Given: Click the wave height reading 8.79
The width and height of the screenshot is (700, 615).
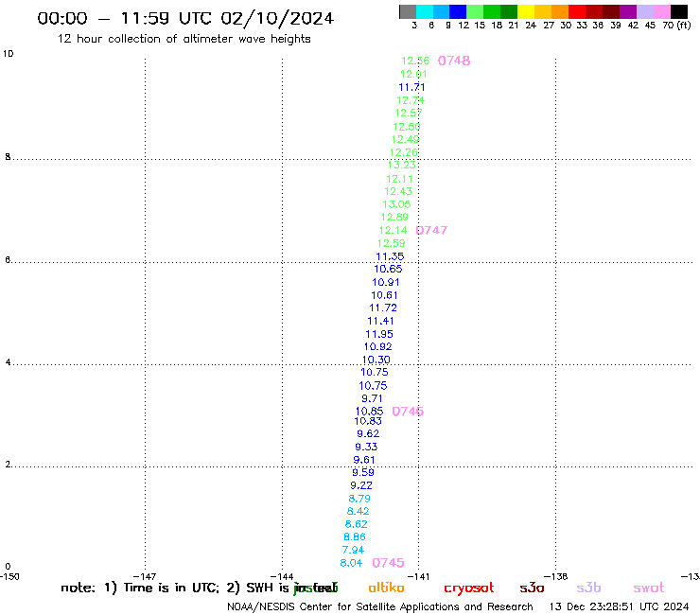Looking at the screenshot, I should tap(359, 498).
